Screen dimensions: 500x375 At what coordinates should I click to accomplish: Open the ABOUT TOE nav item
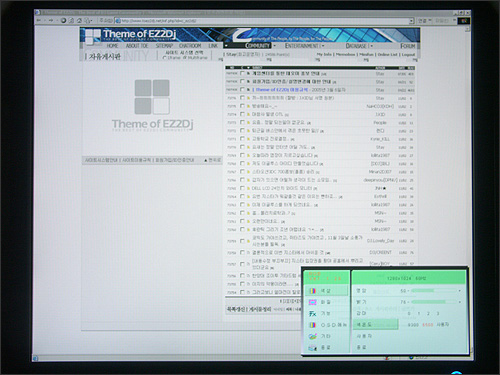[137, 46]
